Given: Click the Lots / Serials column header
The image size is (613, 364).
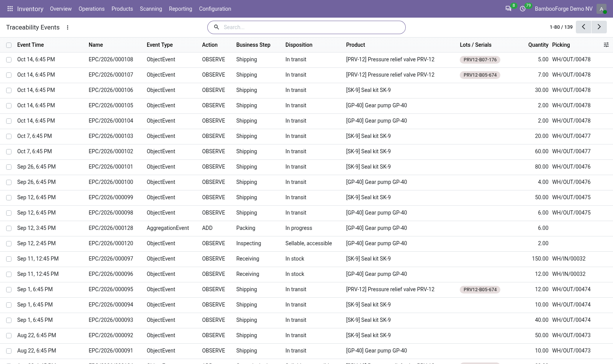Looking at the screenshot, I should [475, 45].
